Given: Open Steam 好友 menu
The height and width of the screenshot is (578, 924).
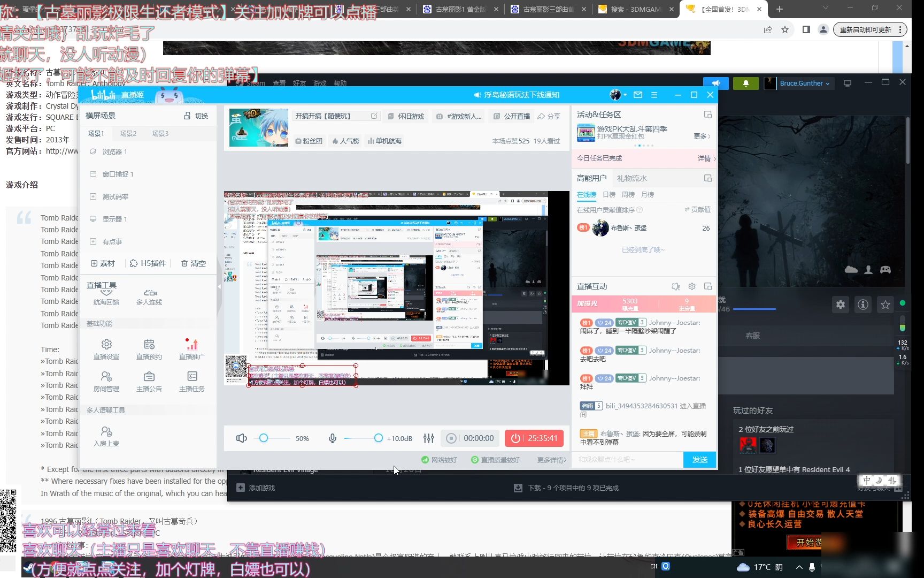Looking at the screenshot, I should [299, 83].
